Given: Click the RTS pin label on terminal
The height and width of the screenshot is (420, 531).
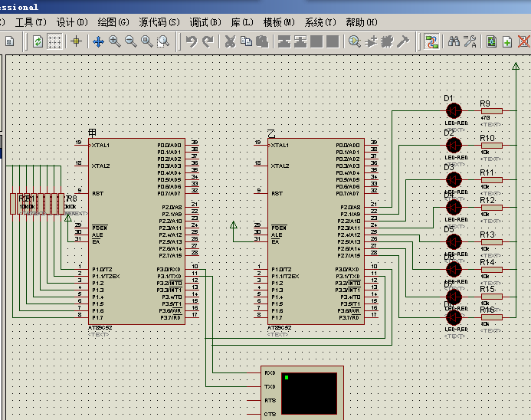Looking at the screenshot, I should [270, 400].
